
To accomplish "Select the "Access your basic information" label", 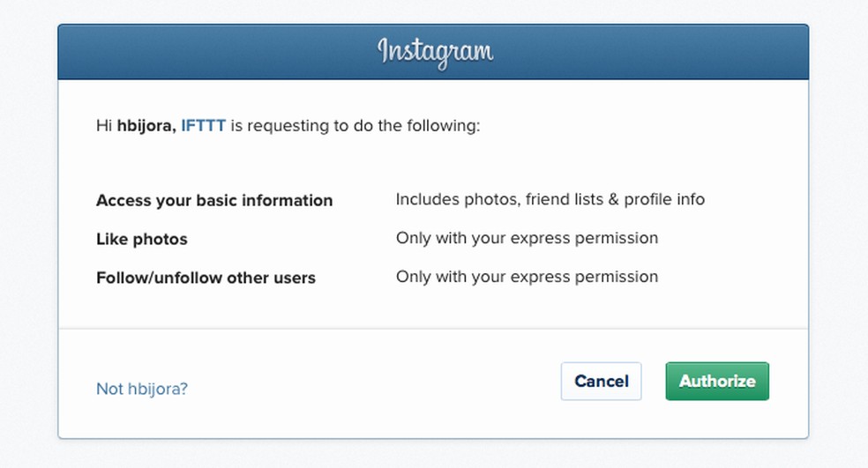I will tap(214, 201).
